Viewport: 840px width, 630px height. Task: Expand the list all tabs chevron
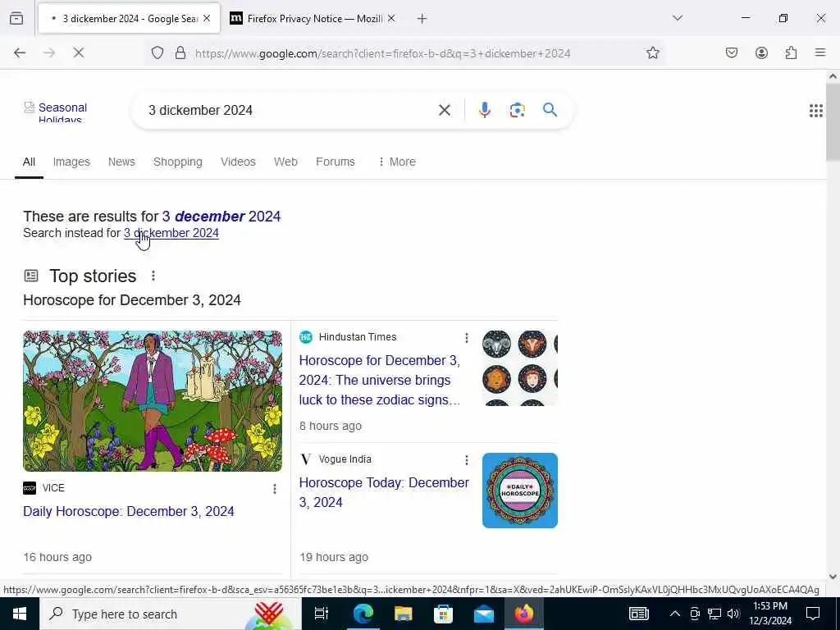[x=678, y=18]
